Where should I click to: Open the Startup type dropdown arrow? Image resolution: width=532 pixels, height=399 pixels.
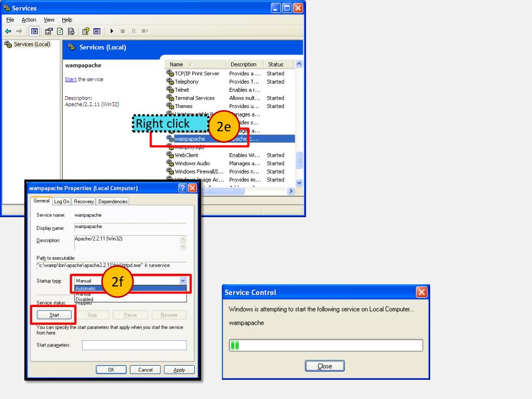[x=182, y=281]
